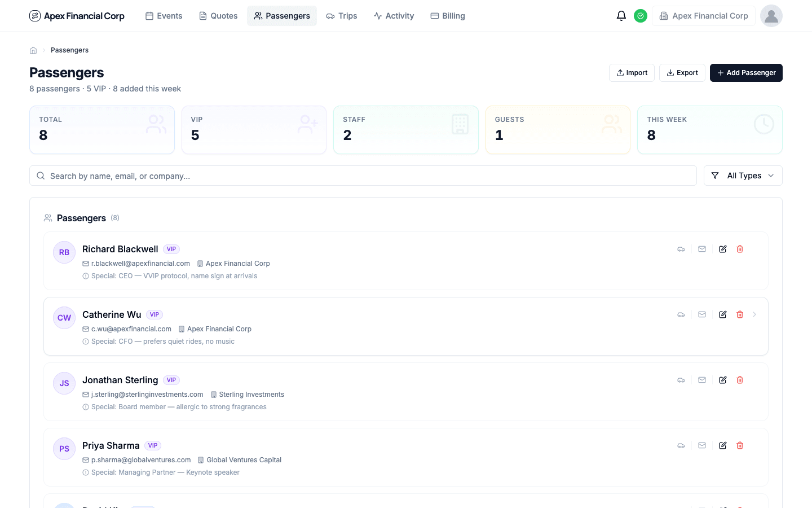Email Catherine Wu using the envelope icon
This screenshot has width=812, height=508.
coord(702,314)
